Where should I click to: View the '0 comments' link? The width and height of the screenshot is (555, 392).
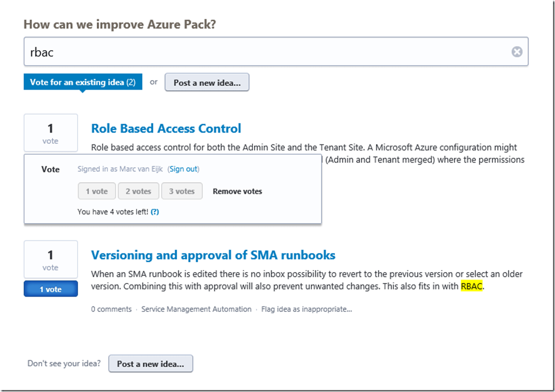pyautogui.click(x=111, y=309)
